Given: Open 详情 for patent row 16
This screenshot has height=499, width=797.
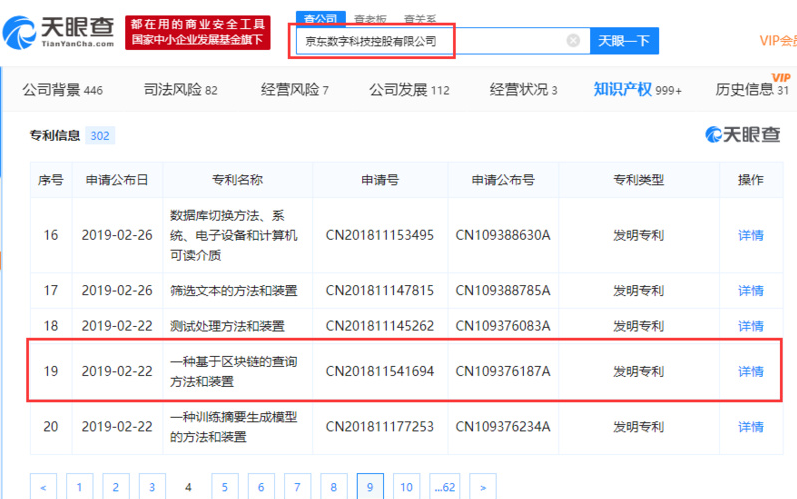Looking at the screenshot, I should tap(751, 235).
